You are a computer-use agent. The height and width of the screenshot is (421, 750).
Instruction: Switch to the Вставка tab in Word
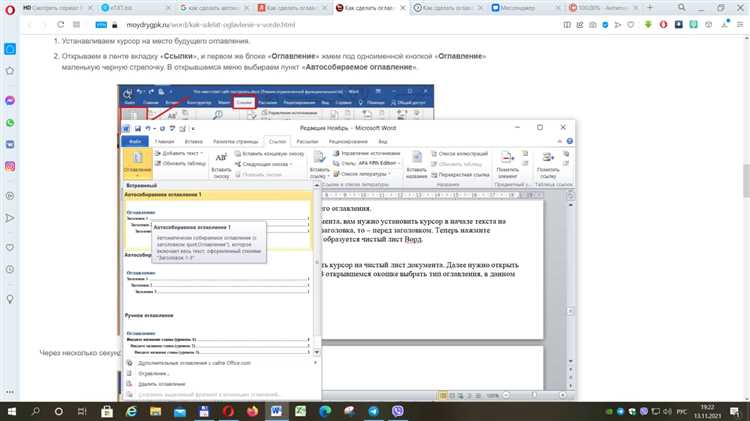pos(194,142)
